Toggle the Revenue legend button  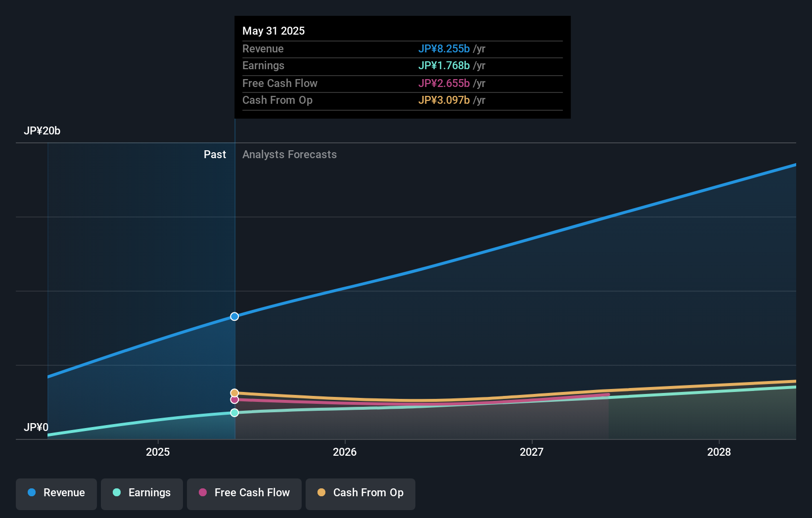(x=56, y=494)
